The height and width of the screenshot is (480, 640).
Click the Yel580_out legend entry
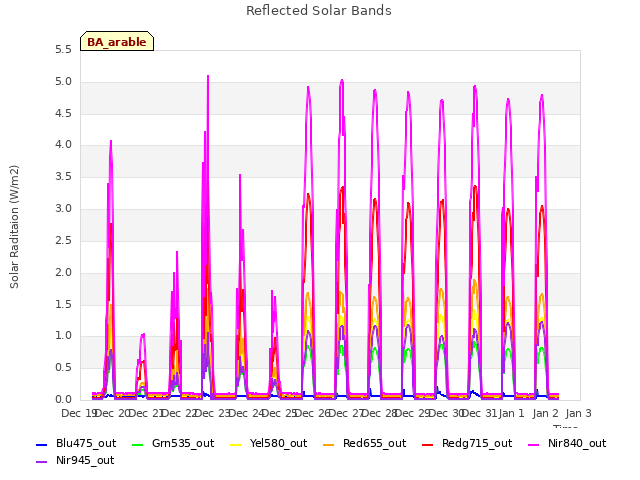(269, 443)
